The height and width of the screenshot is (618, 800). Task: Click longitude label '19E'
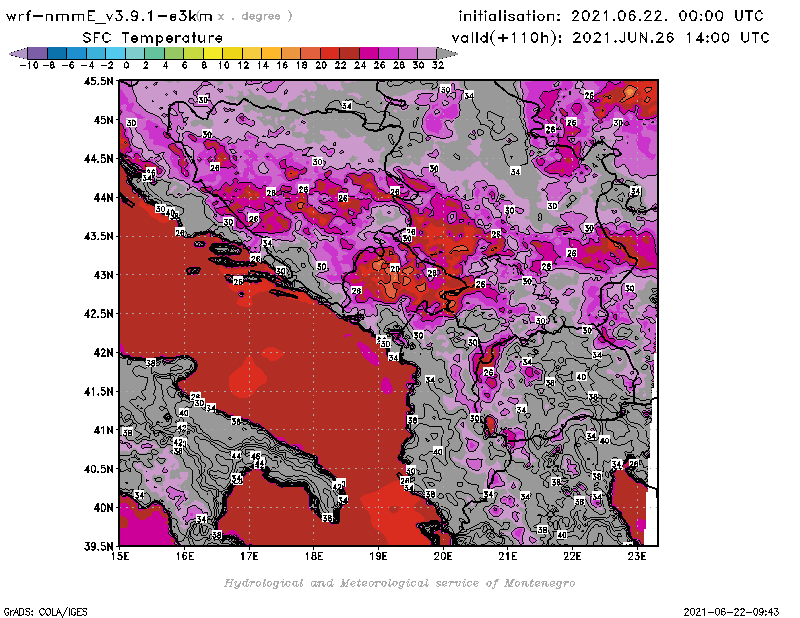pos(378,556)
